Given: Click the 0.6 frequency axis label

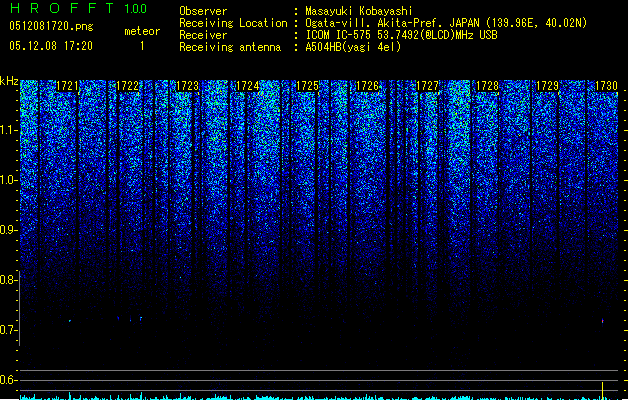Looking at the screenshot, I should pos(8,380).
